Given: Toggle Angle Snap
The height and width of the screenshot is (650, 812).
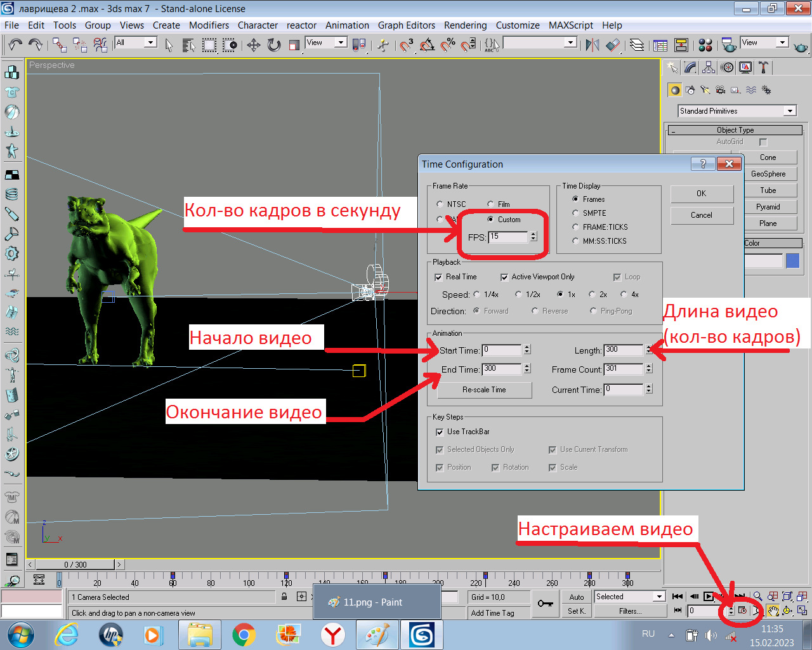Looking at the screenshot, I should click(427, 44).
